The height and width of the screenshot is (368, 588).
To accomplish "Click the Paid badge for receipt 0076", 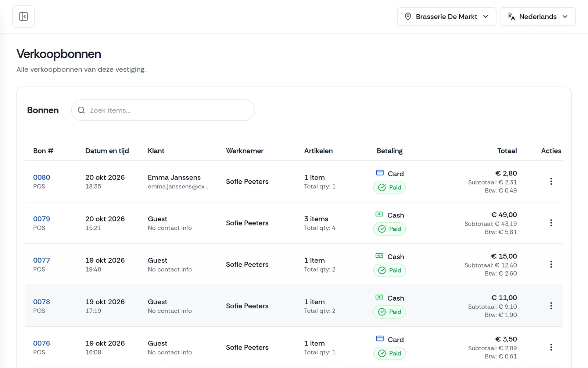I will [390, 353].
